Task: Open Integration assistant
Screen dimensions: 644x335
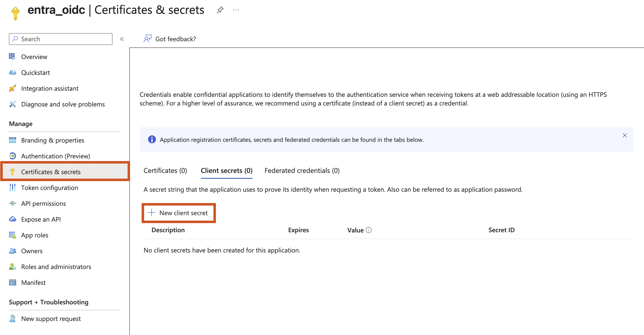Action: click(50, 88)
